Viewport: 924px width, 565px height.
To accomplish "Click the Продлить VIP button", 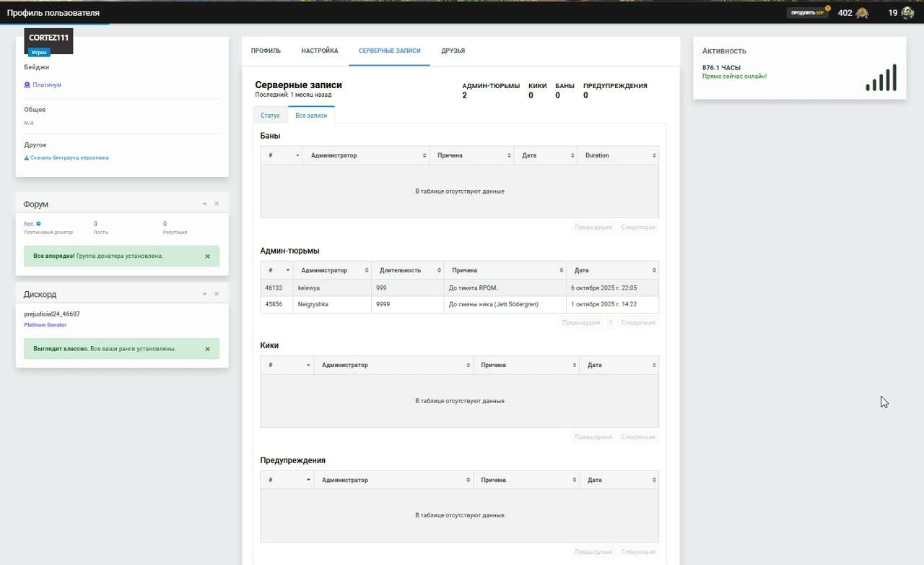I will coord(807,13).
